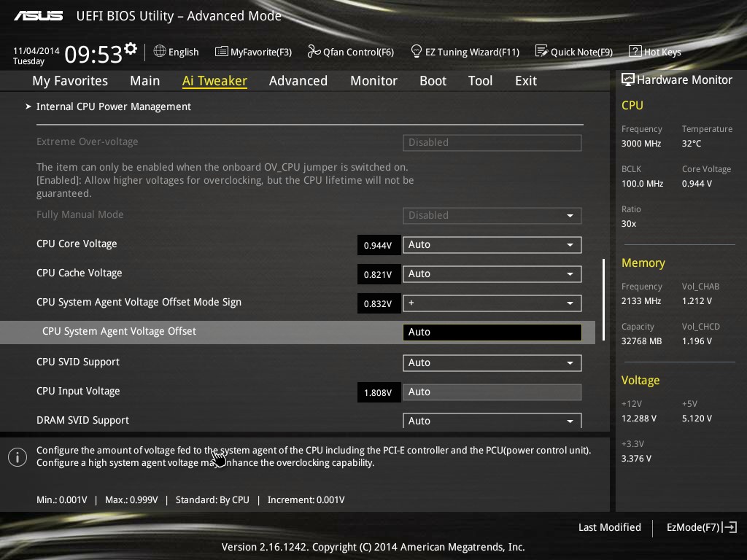Click the EzMode exit arrow icon
Image resolution: width=747 pixels, height=560 pixels.
click(x=729, y=527)
